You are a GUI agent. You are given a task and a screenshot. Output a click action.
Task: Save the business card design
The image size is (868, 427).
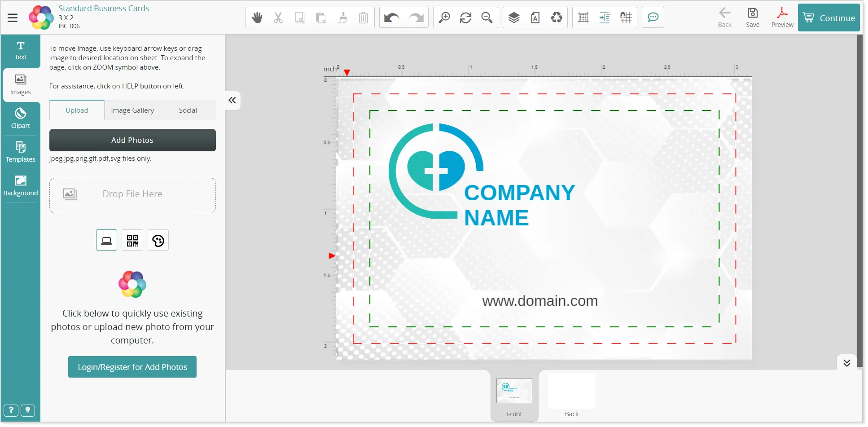point(753,18)
